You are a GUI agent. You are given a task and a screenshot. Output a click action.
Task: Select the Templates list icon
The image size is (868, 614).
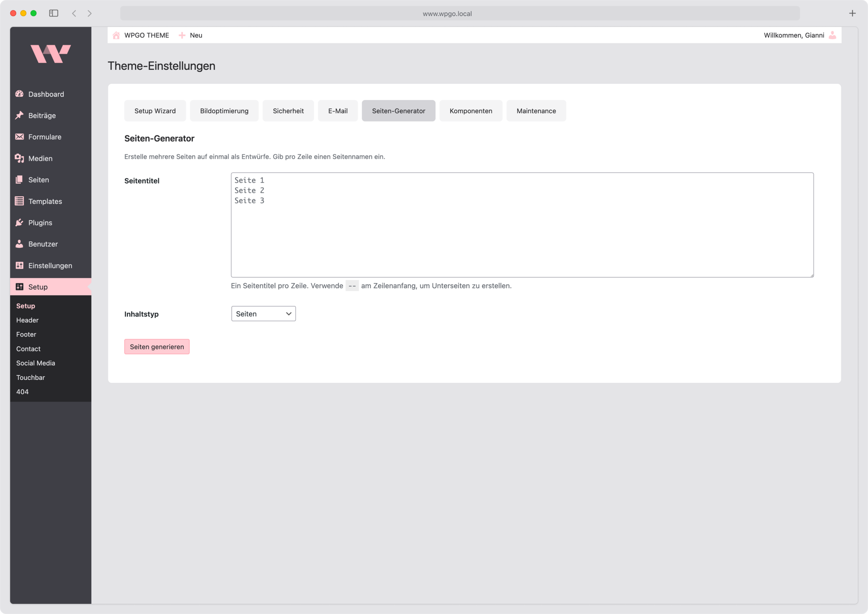pos(20,201)
